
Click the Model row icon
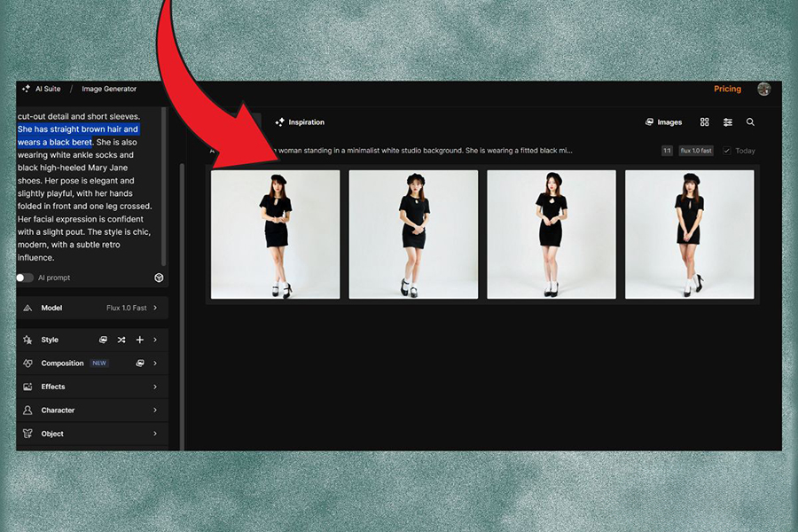tap(28, 308)
